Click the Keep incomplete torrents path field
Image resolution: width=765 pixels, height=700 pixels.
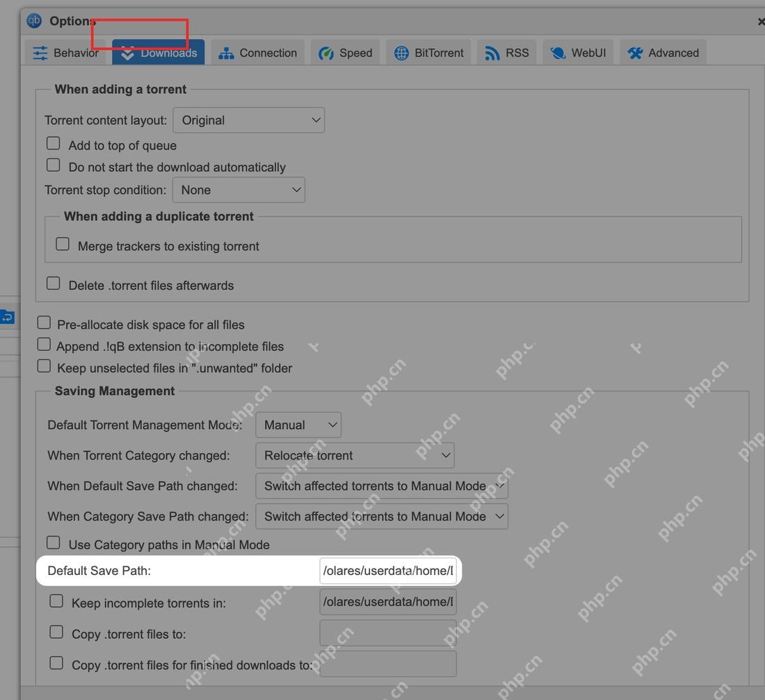388,602
